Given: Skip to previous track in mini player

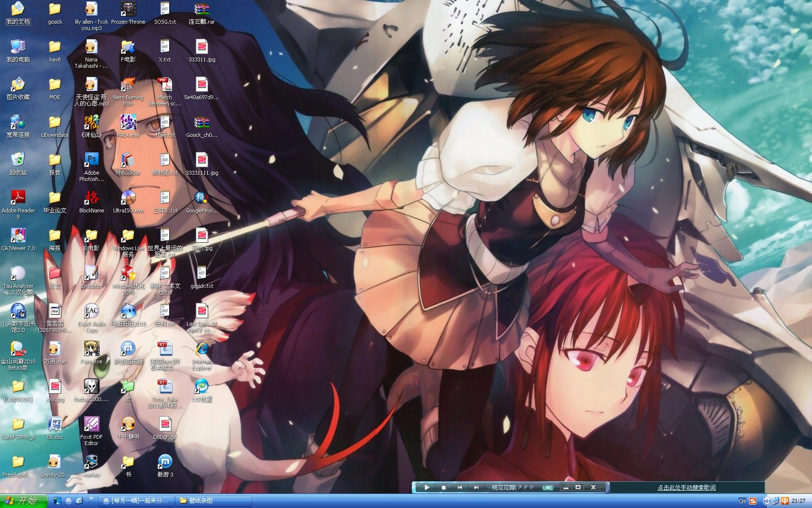Looking at the screenshot, I should click(x=460, y=487).
